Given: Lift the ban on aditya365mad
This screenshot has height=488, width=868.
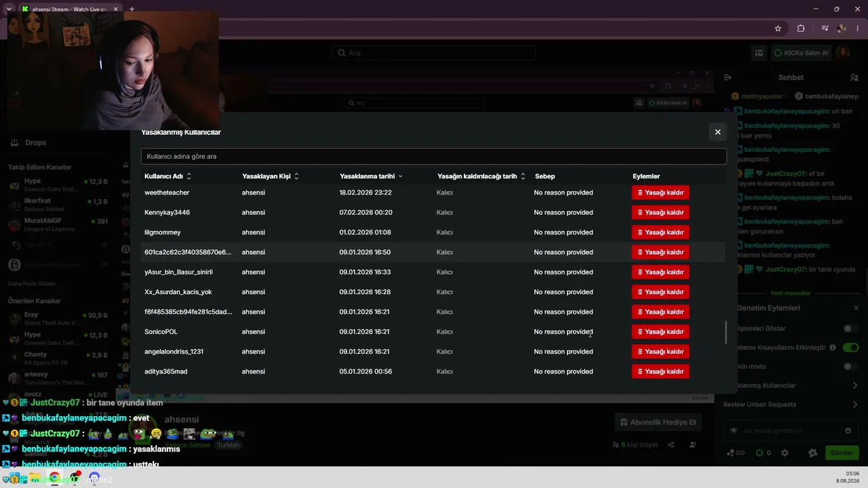Looking at the screenshot, I should pos(660,371).
